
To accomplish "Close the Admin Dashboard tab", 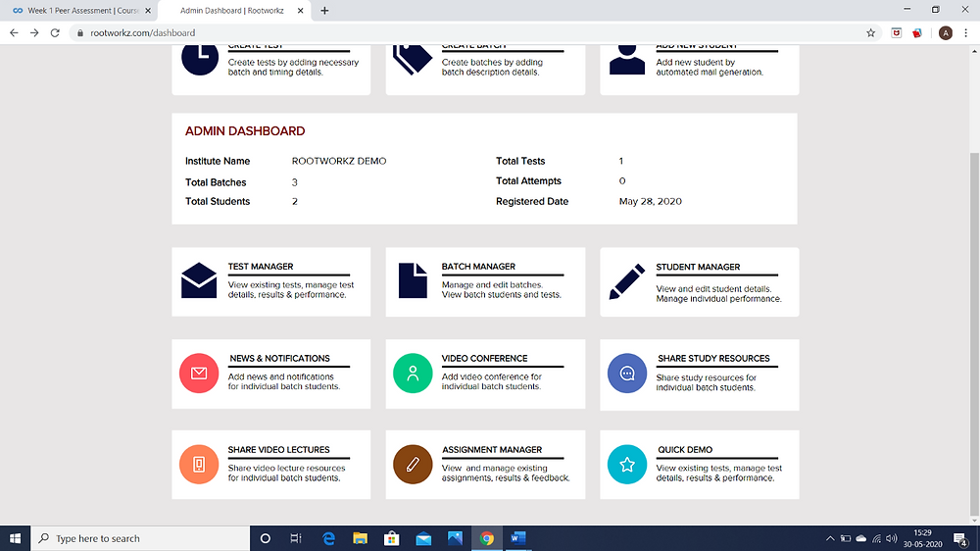I will [300, 11].
